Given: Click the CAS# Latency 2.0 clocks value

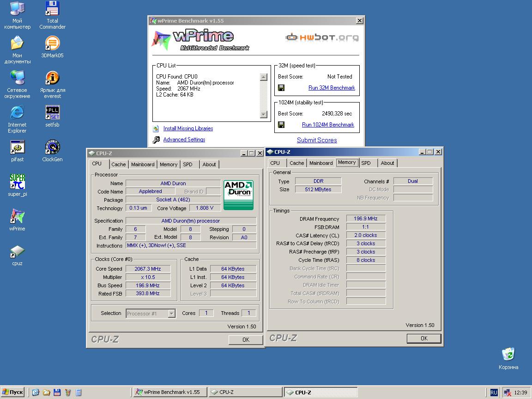Looking at the screenshot, I should [365, 236].
